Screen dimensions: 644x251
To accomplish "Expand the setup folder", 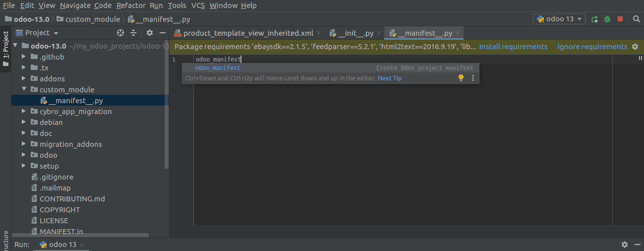I will click(x=24, y=166).
